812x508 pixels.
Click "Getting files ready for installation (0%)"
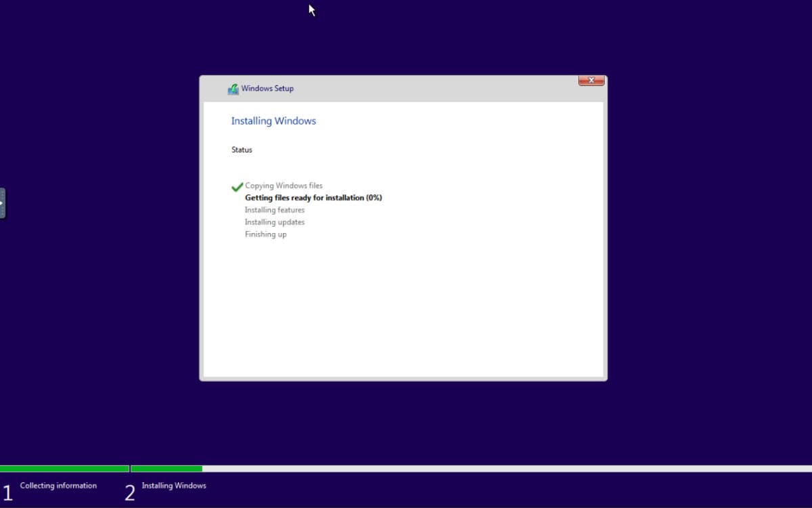(313, 198)
